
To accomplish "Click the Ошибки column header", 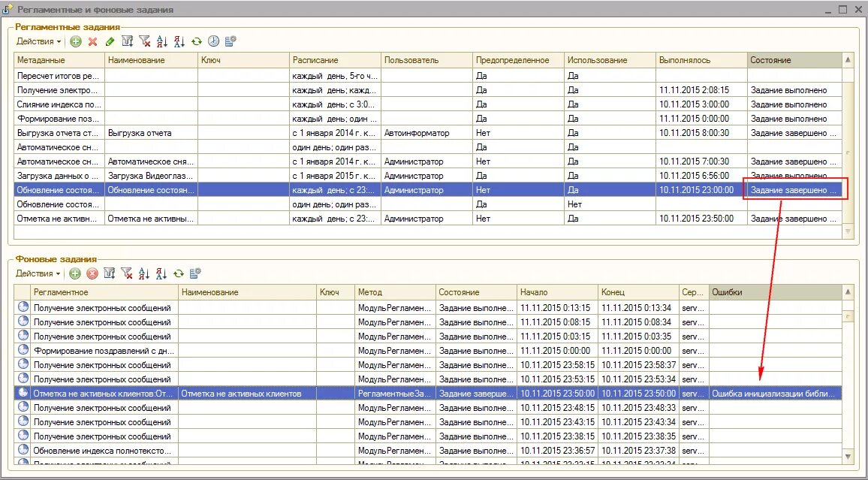I will coord(775,292).
